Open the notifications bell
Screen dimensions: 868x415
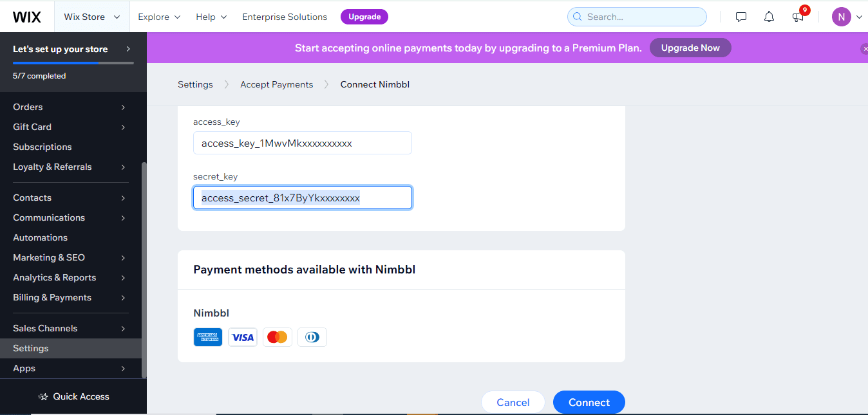[x=769, y=17]
